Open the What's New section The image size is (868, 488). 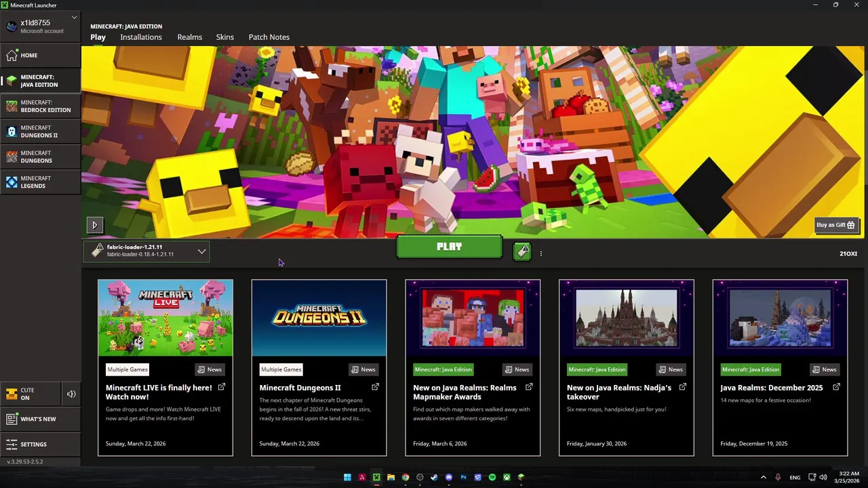pos(41,419)
